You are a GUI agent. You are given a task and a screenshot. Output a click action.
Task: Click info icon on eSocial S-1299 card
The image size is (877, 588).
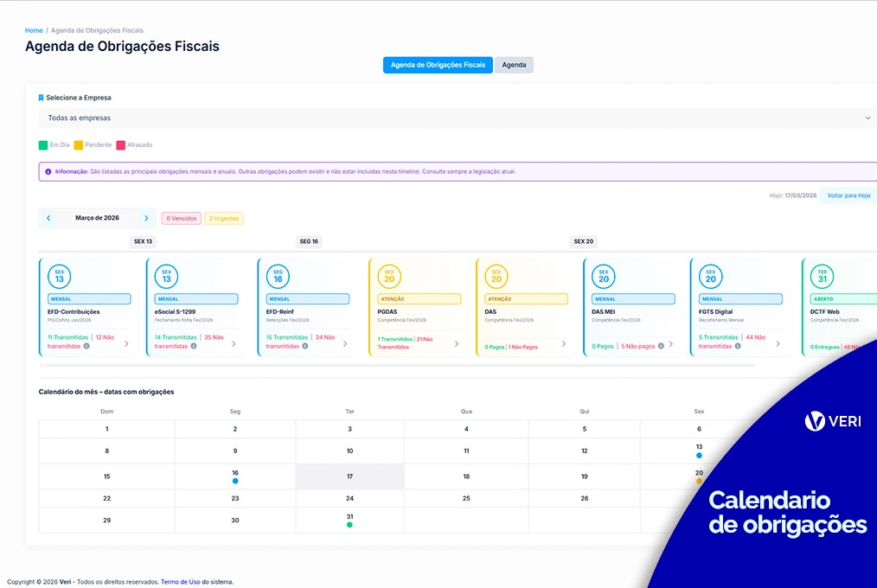point(194,346)
